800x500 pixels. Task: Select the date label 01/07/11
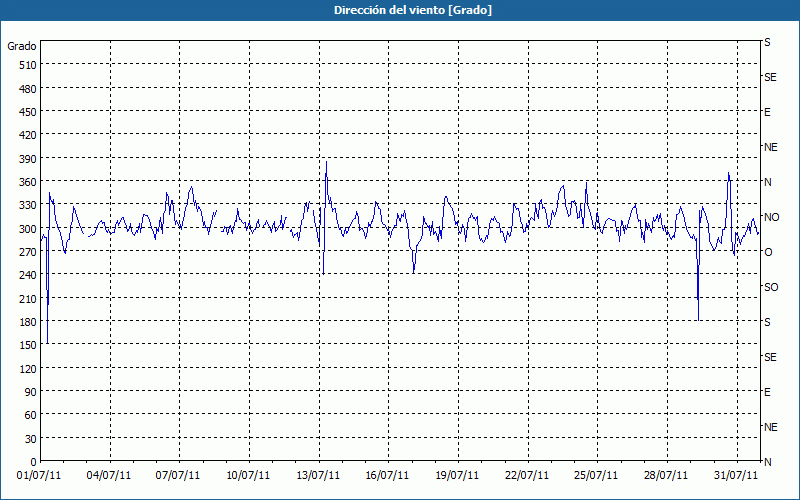[39, 476]
